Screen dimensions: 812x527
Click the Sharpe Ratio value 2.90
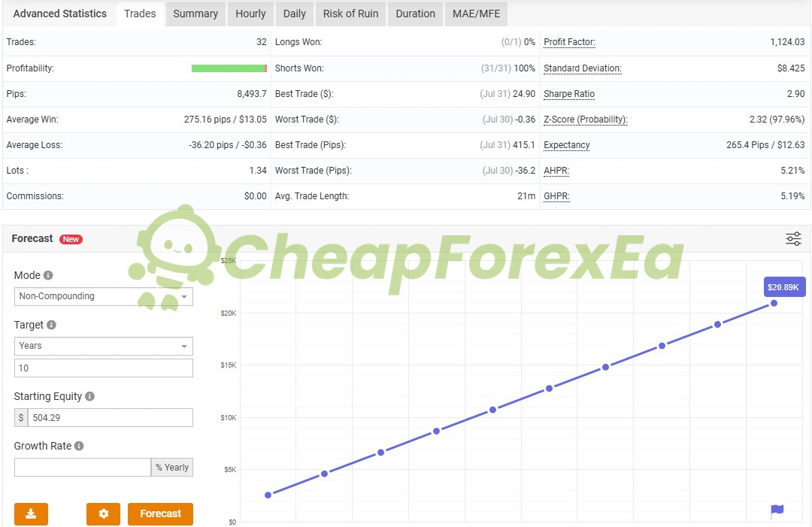(x=796, y=94)
